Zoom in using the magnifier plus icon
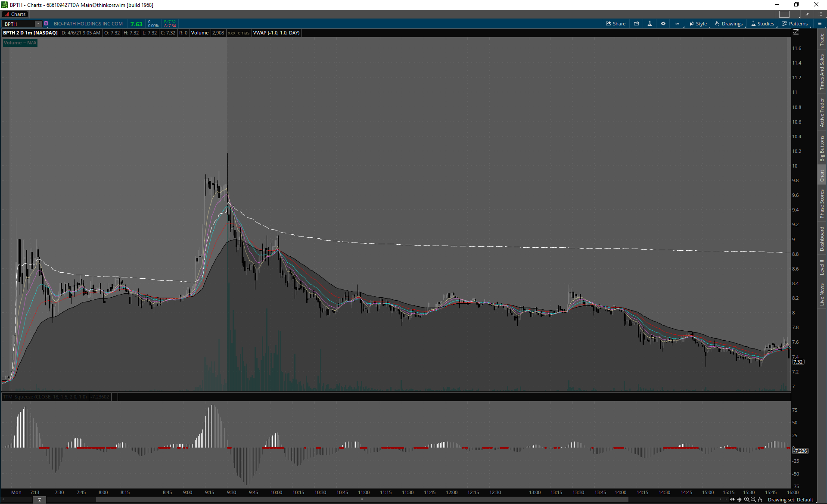827x504 pixels. [x=746, y=500]
